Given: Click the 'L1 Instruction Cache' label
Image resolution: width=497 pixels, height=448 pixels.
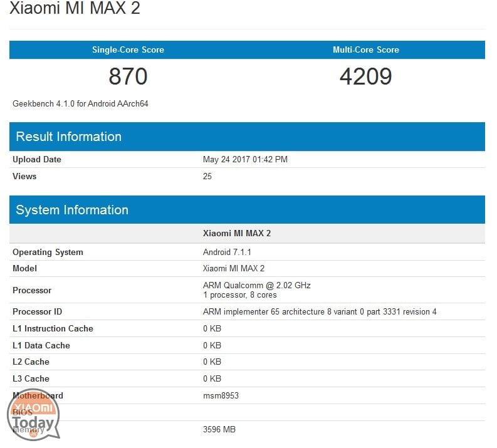Looking at the screenshot, I should tap(53, 328).
